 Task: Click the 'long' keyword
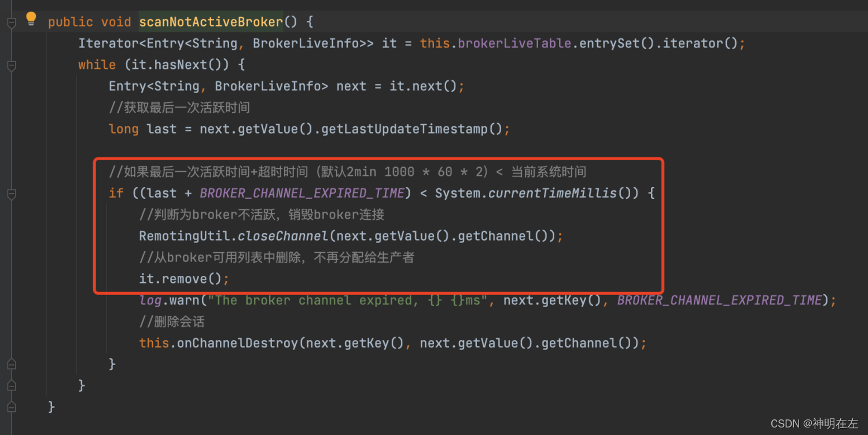[x=124, y=129]
